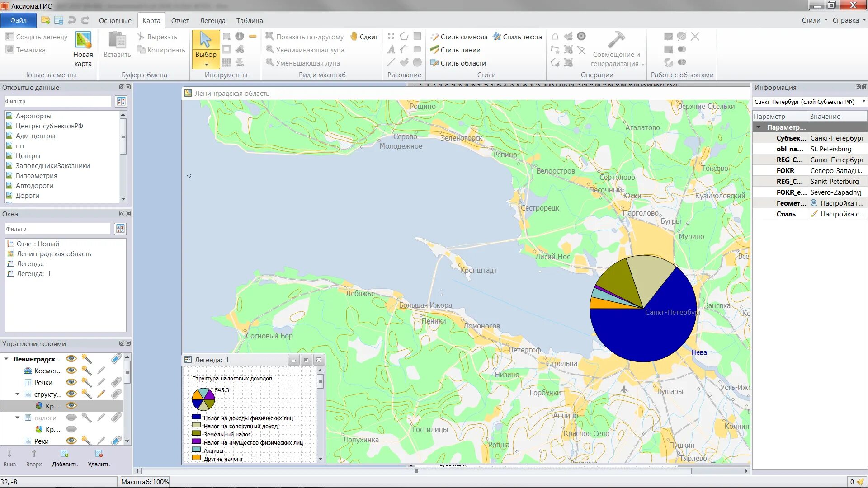This screenshot has width=868, height=488.
Task: Click the Новая карта icon
Action: point(83,41)
